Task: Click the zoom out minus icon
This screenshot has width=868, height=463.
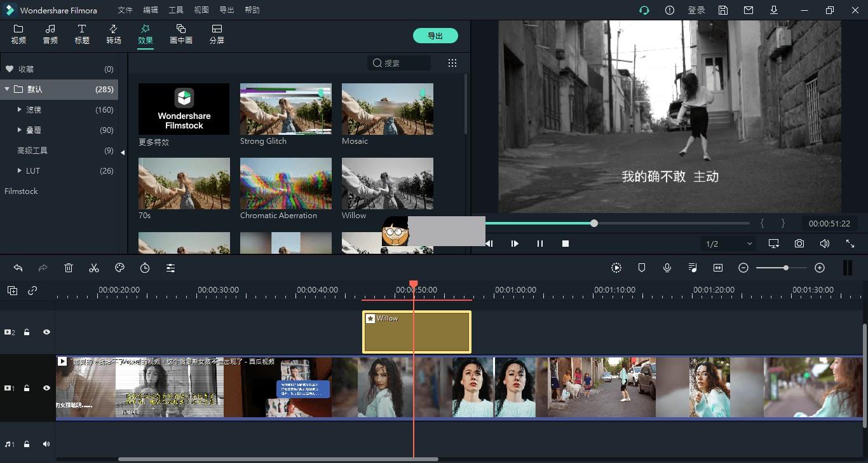Action: [743, 268]
